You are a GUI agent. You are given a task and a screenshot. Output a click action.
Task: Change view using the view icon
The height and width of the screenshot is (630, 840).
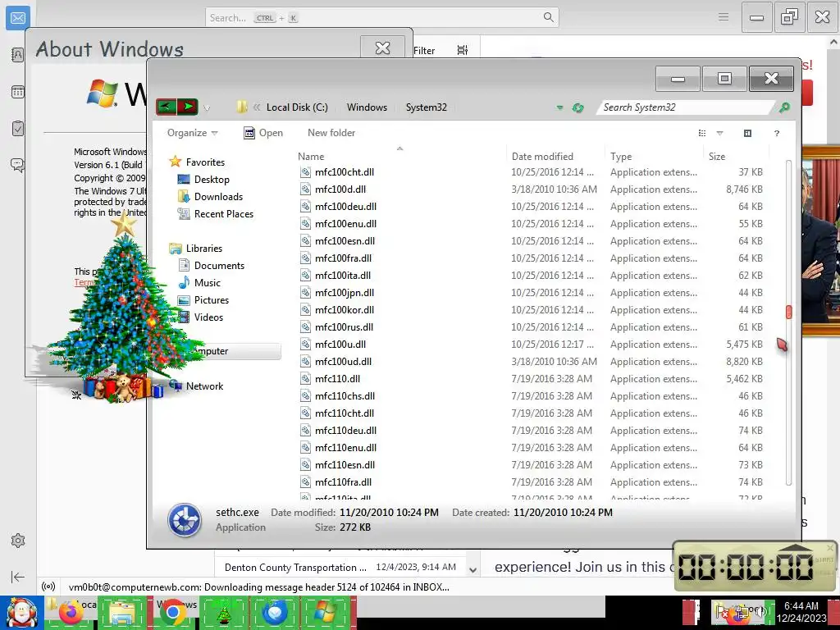(702, 133)
